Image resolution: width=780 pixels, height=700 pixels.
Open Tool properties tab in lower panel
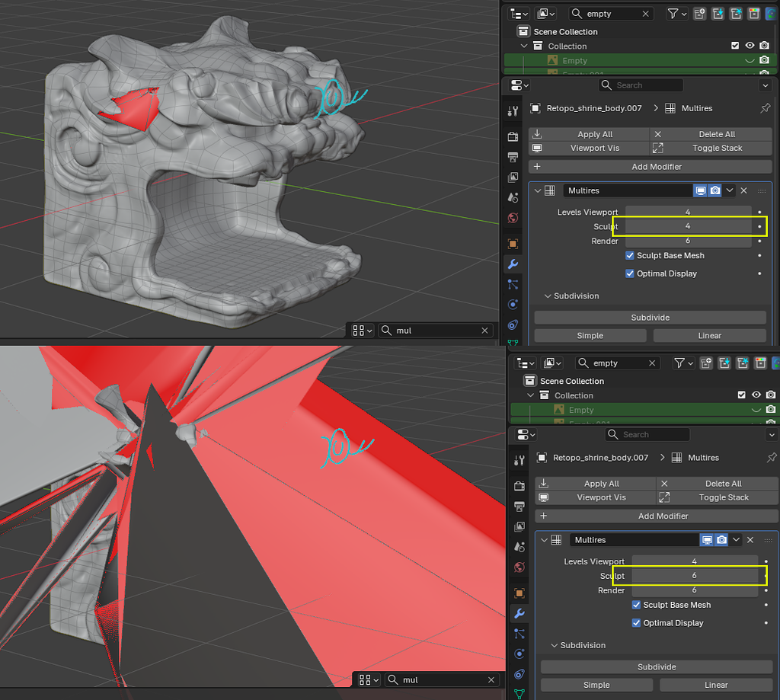[x=519, y=460]
